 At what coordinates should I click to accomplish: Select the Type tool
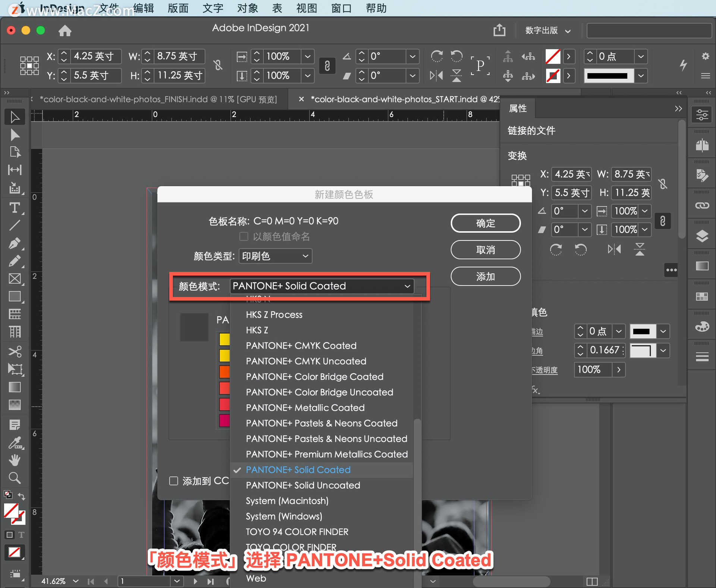[x=15, y=208]
